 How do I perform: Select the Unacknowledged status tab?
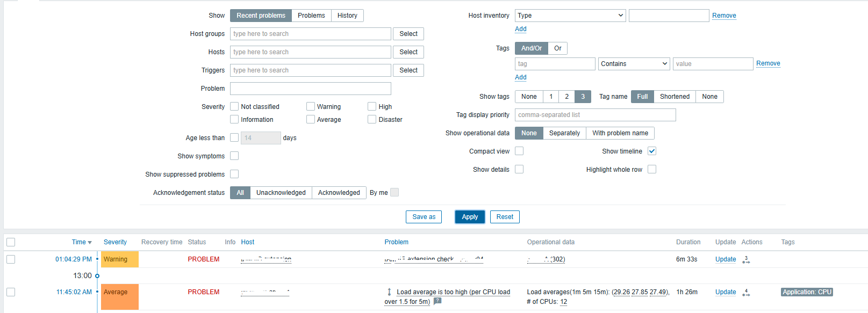coord(281,193)
